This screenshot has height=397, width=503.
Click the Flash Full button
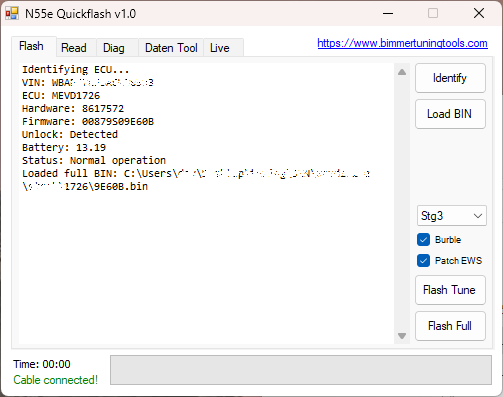(450, 326)
